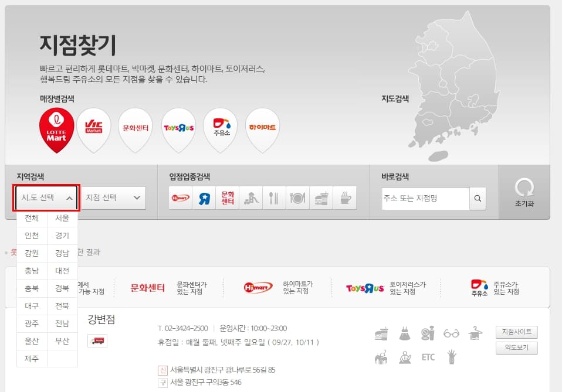Filter by fast food burger icon

click(x=321, y=197)
